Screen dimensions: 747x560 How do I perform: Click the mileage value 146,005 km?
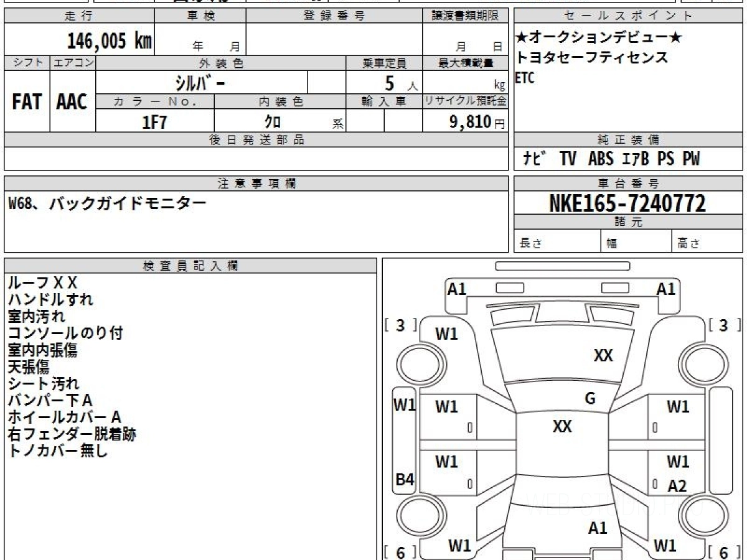click(110, 40)
